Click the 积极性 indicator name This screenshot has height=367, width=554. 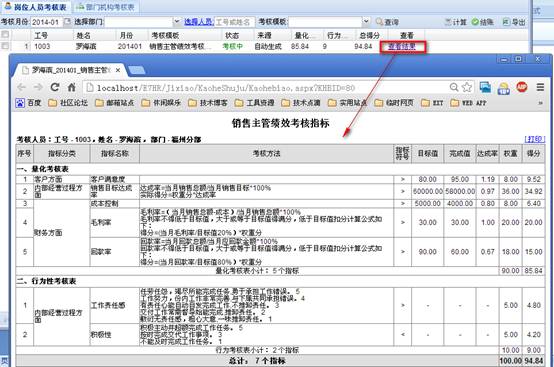click(x=101, y=335)
